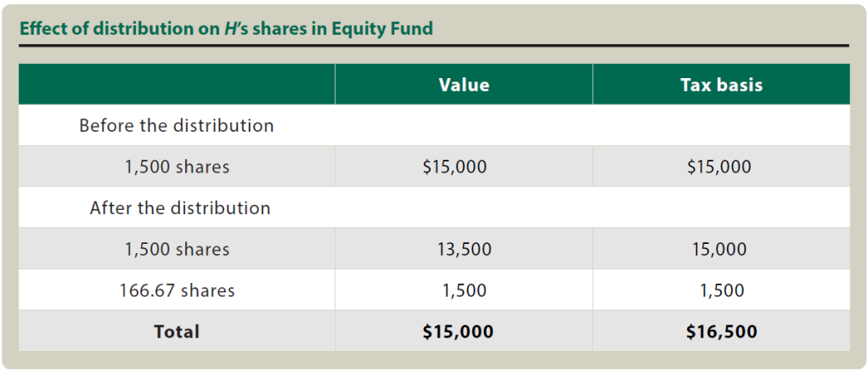Select the Value cell for 166.67 shares

(464, 291)
